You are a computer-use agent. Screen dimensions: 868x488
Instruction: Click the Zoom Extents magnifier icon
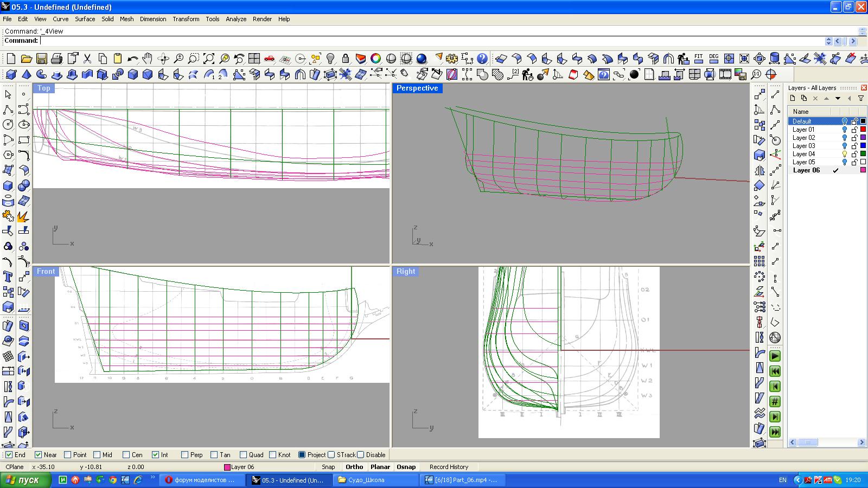(x=209, y=59)
